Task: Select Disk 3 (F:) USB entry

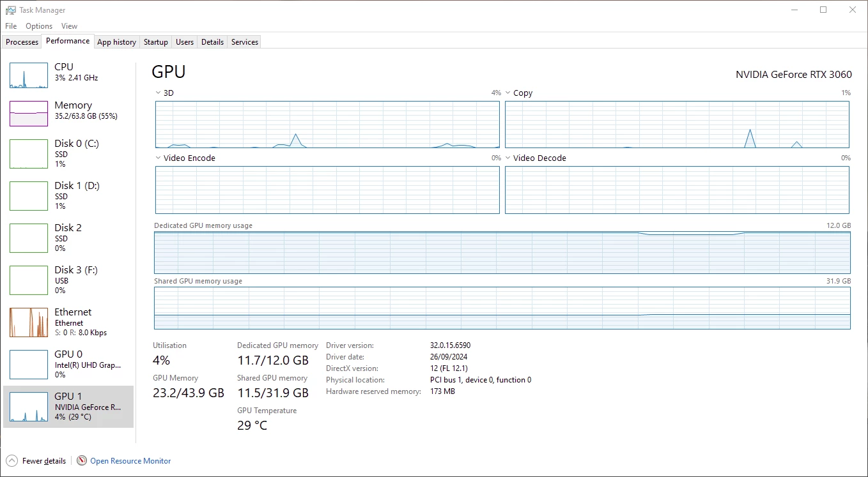Action: pos(68,280)
